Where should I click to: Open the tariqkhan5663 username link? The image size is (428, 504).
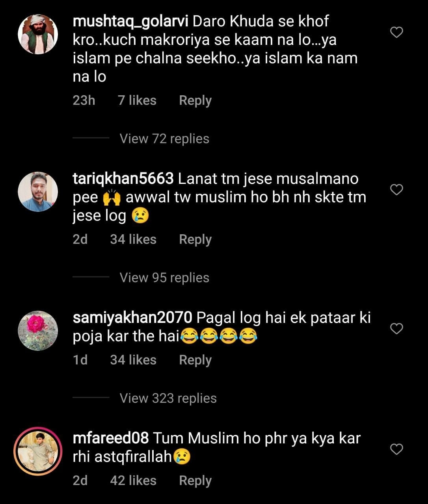(x=123, y=179)
